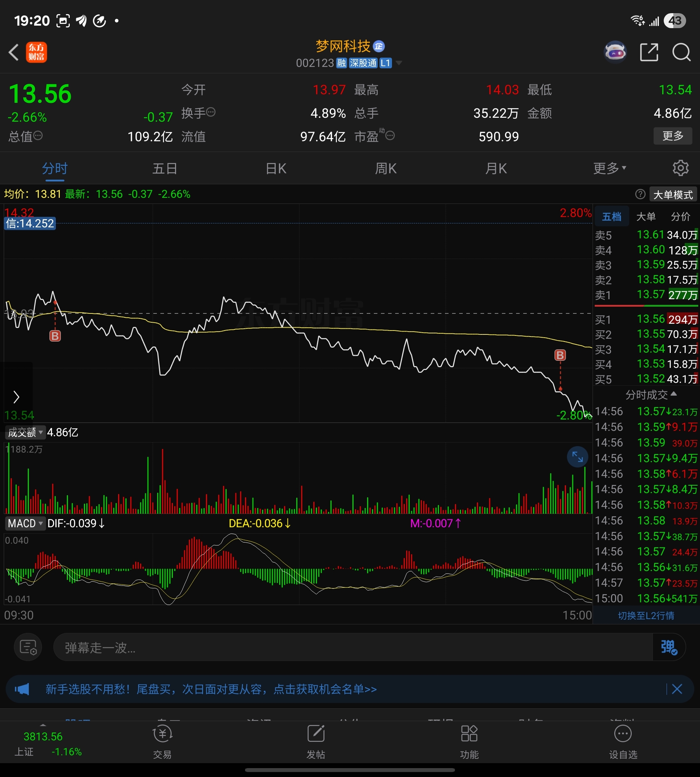Tap 卖4 13.60 order row
This screenshot has width=700, height=777.
(x=646, y=250)
